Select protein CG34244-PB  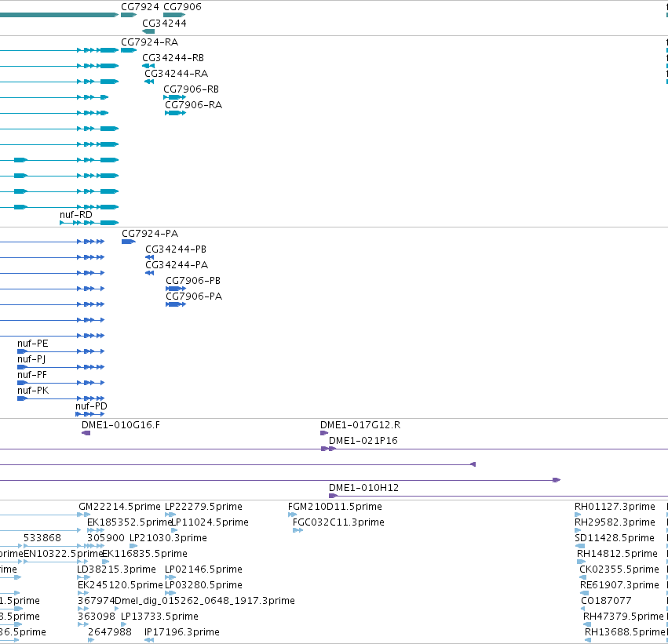[149, 257]
